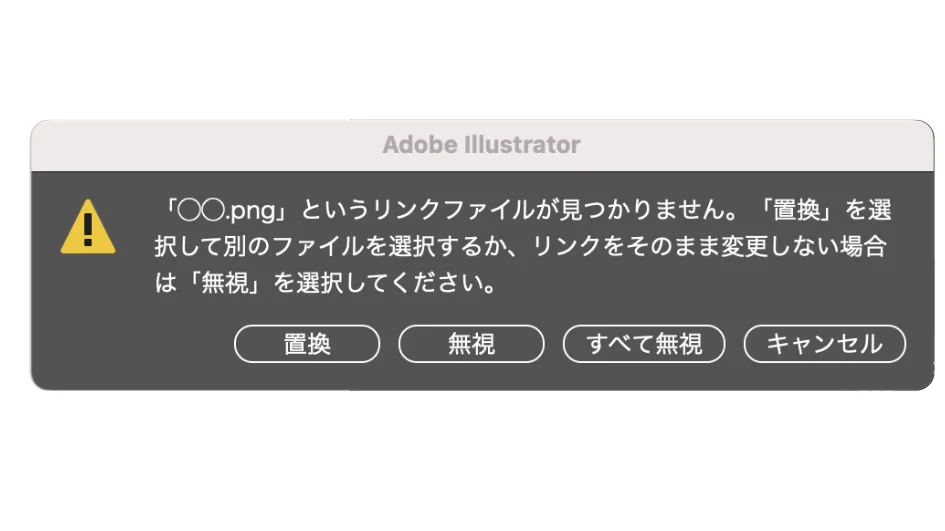The image size is (945, 531).
Task: Dismiss the dialog with キャンセル
Action: [x=824, y=344]
